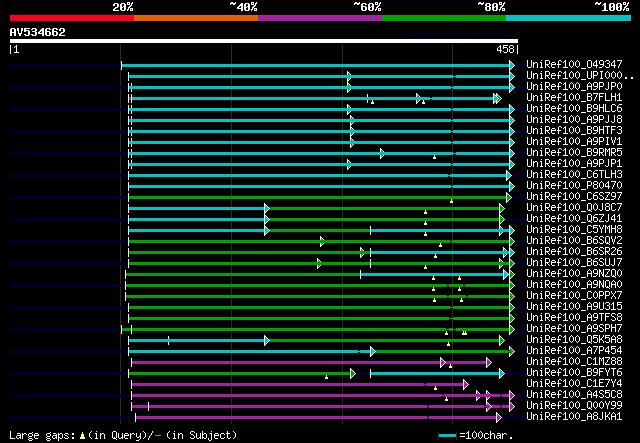This screenshot has height=443, width=640.
Task: Click the UniRef100_B9HLC6 label
Action: tap(574, 109)
